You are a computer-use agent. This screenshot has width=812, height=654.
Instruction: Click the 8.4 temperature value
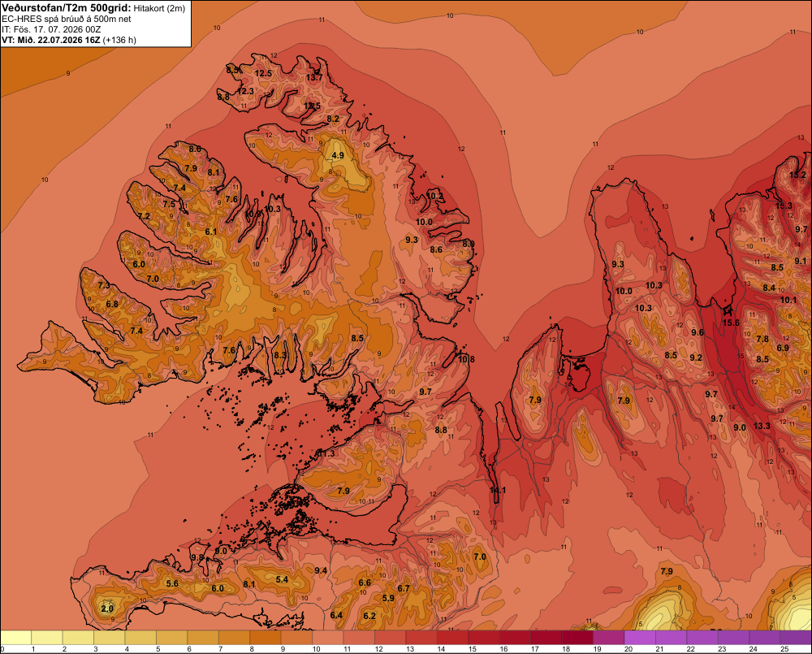(x=769, y=288)
